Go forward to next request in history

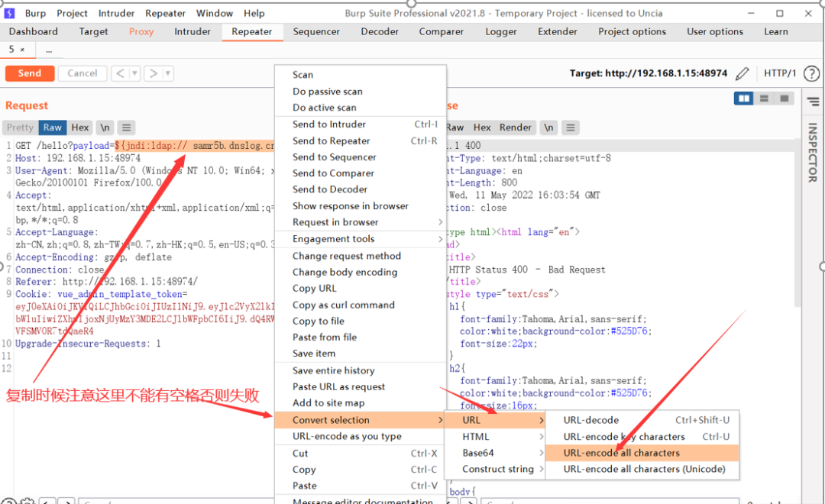coord(153,73)
